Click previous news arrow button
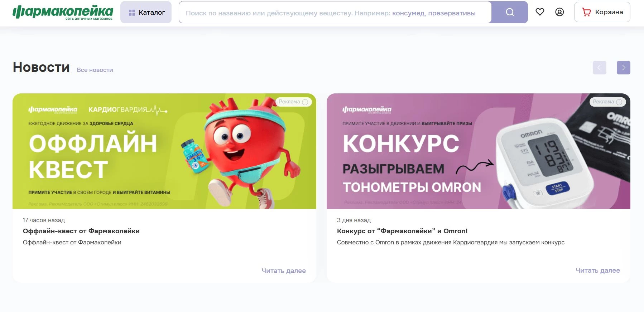The image size is (644, 312). [599, 68]
